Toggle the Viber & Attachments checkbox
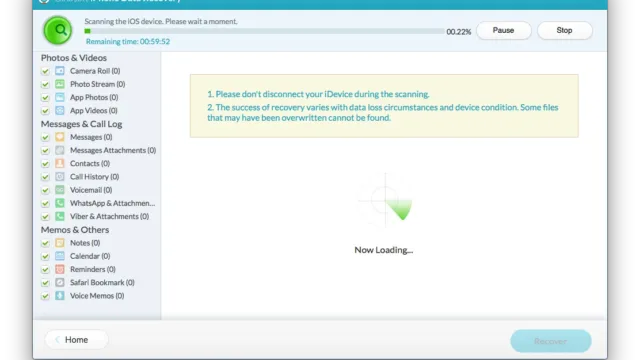The image size is (640, 360). [x=45, y=217]
